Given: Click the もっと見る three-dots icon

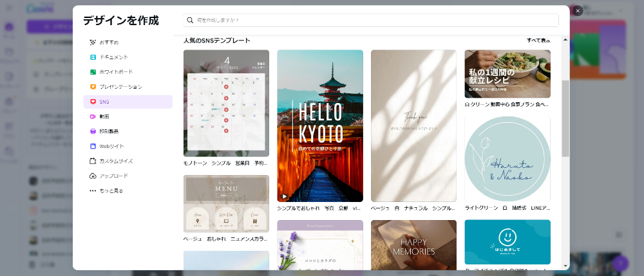Looking at the screenshot, I should tap(93, 190).
